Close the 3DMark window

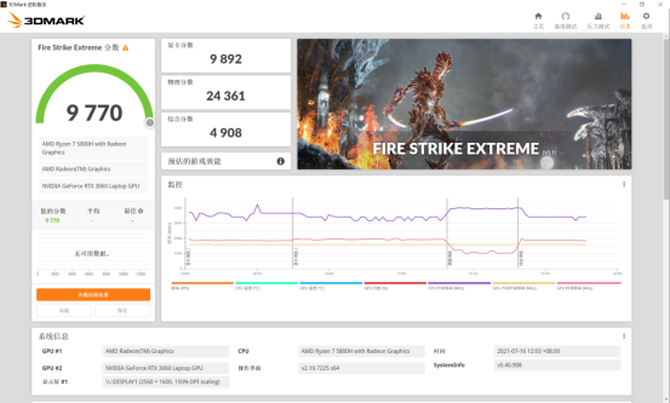[660, 4]
